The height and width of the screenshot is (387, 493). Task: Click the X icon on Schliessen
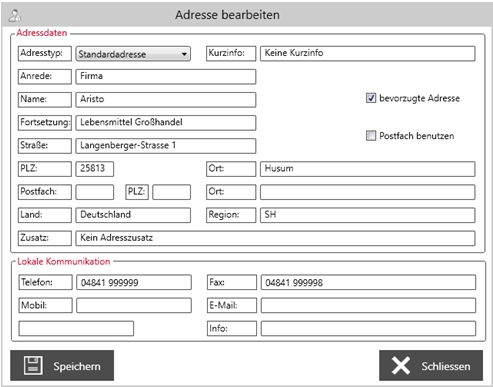[401, 366]
